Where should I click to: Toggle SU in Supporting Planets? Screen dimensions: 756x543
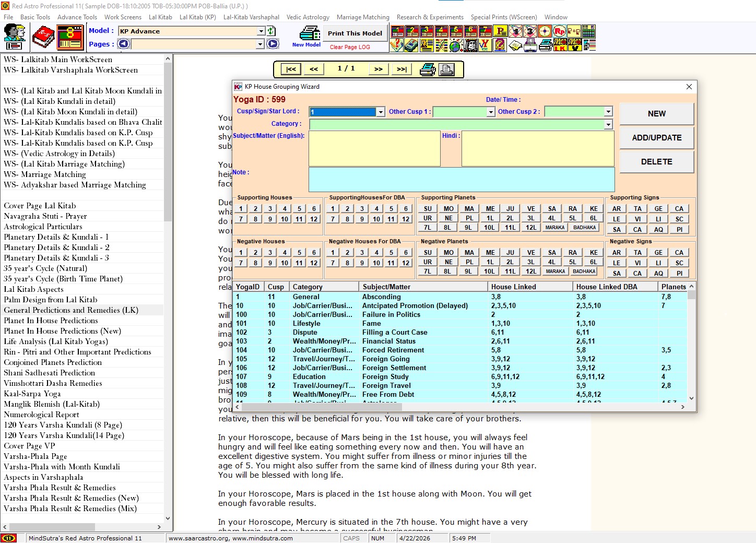(x=428, y=209)
